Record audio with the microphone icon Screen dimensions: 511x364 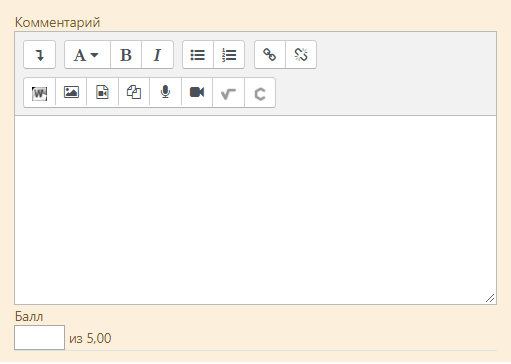coord(165,93)
